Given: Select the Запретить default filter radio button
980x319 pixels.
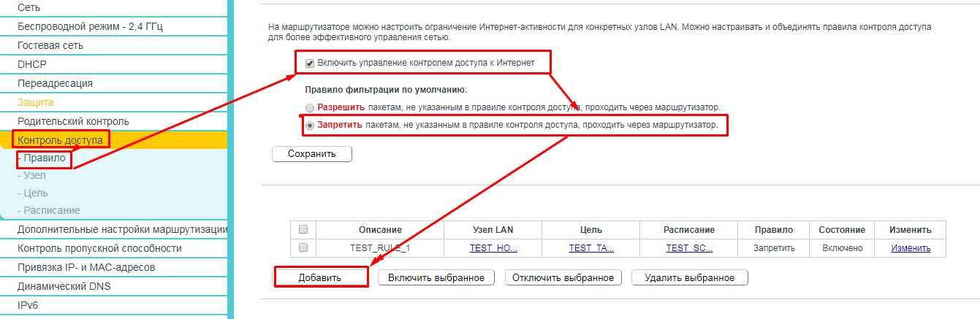Looking at the screenshot, I should point(310,126).
